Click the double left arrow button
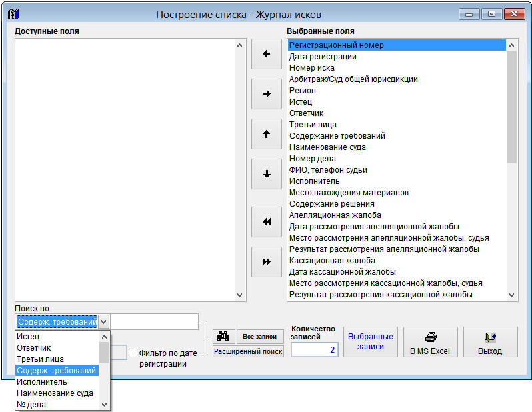Screen dimensions: 532x412 tap(267, 222)
